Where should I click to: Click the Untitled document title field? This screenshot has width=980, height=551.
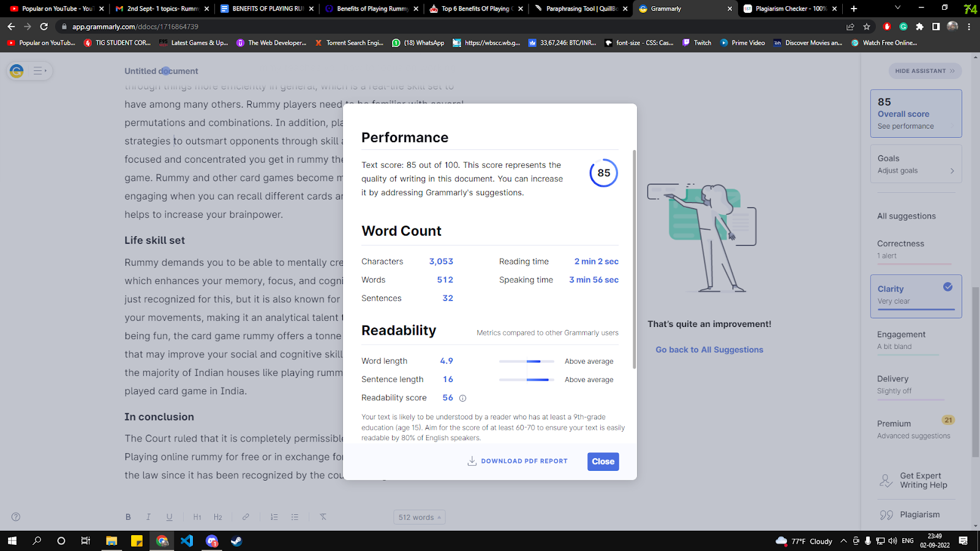(161, 71)
